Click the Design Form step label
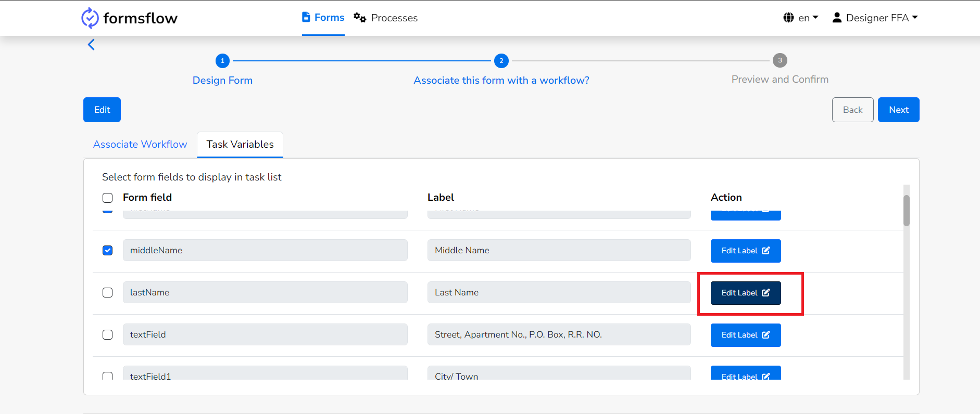 tap(222, 80)
